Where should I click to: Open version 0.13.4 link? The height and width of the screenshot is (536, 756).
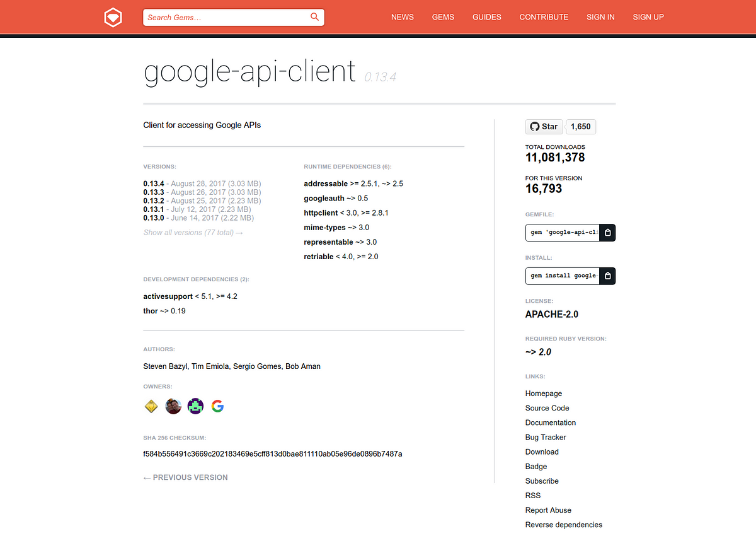154,184
